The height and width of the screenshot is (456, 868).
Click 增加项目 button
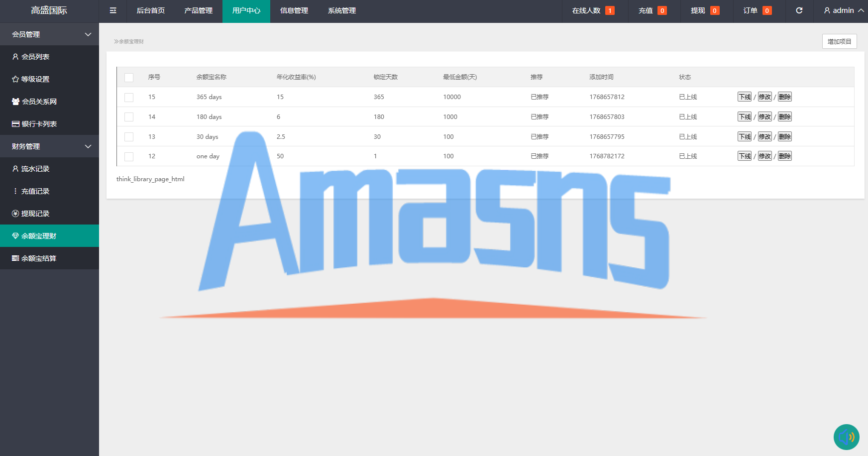(839, 41)
